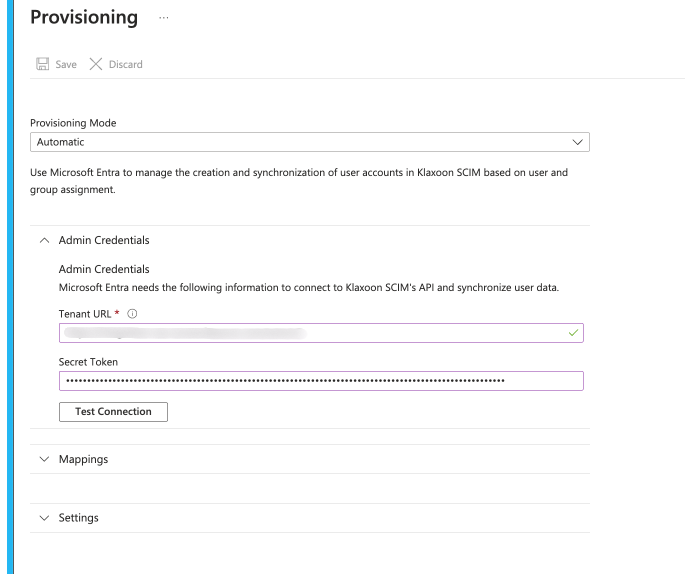685x574 pixels.
Task: Collapse Admin Credentials using its chevron
Action: (x=44, y=240)
